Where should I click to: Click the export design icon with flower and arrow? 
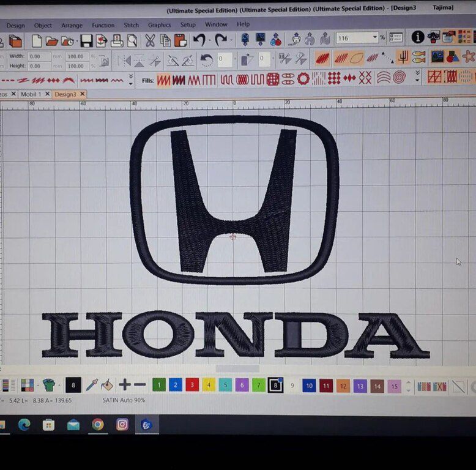102,40
